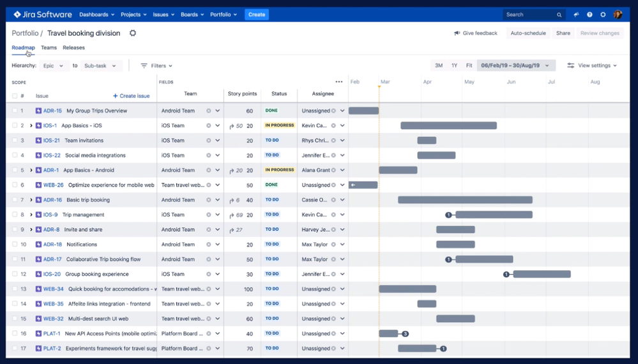
Task: Switch to the Releases tab
Action: point(73,48)
